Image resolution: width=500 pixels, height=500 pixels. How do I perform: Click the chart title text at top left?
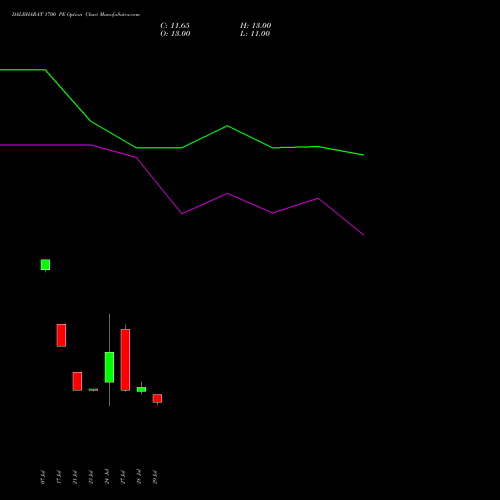coord(76,14)
